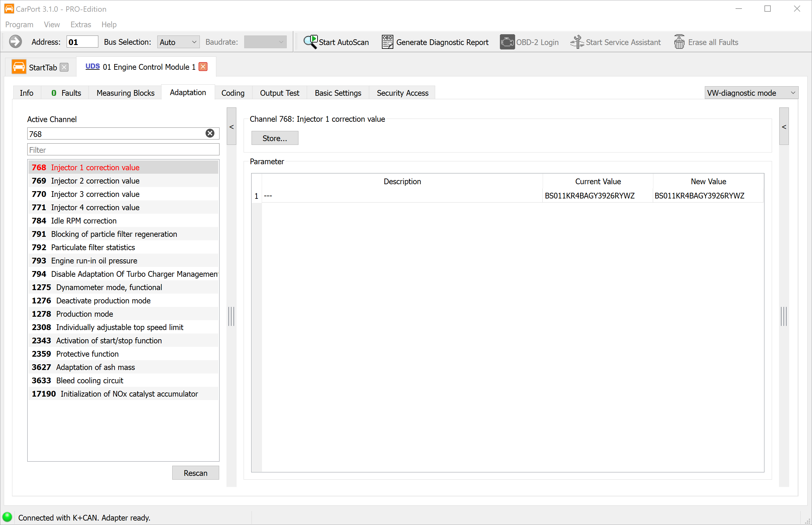The height and width of the screenshot is (525, 812).
Task: Select the Adaptation tab
Action: tap(188, 92)
